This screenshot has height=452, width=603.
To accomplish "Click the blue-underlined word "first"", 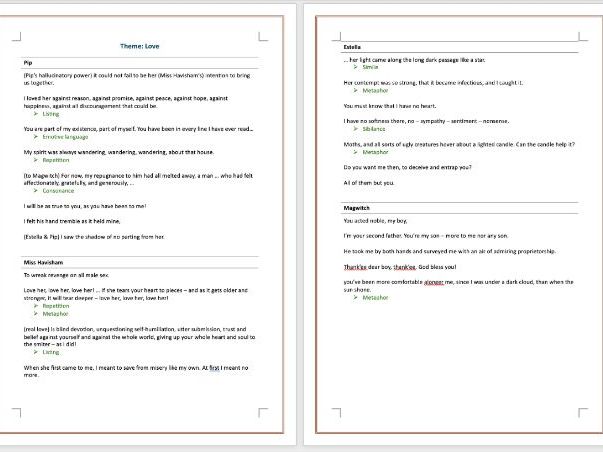I will [x=213, y=368].
